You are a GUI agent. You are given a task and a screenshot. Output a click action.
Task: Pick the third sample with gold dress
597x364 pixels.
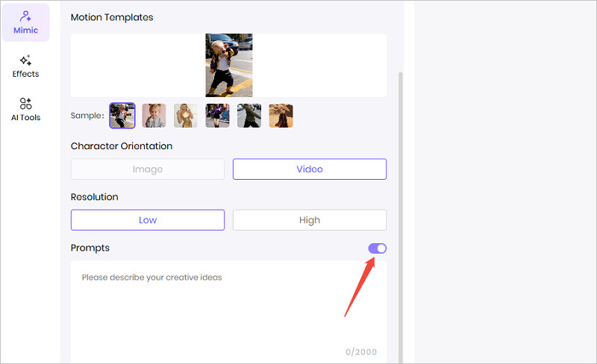[x=186, y=116]
